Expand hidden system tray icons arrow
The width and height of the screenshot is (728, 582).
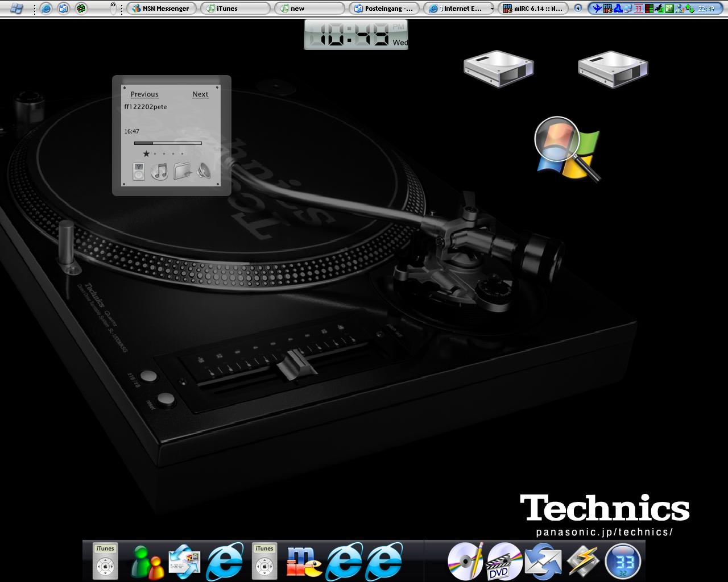point(578,9)
